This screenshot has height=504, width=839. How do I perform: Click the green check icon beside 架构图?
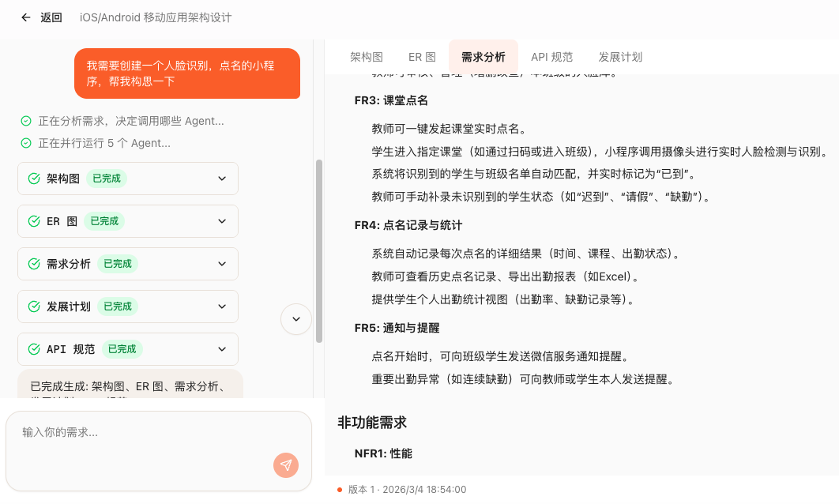coord(34,179)
